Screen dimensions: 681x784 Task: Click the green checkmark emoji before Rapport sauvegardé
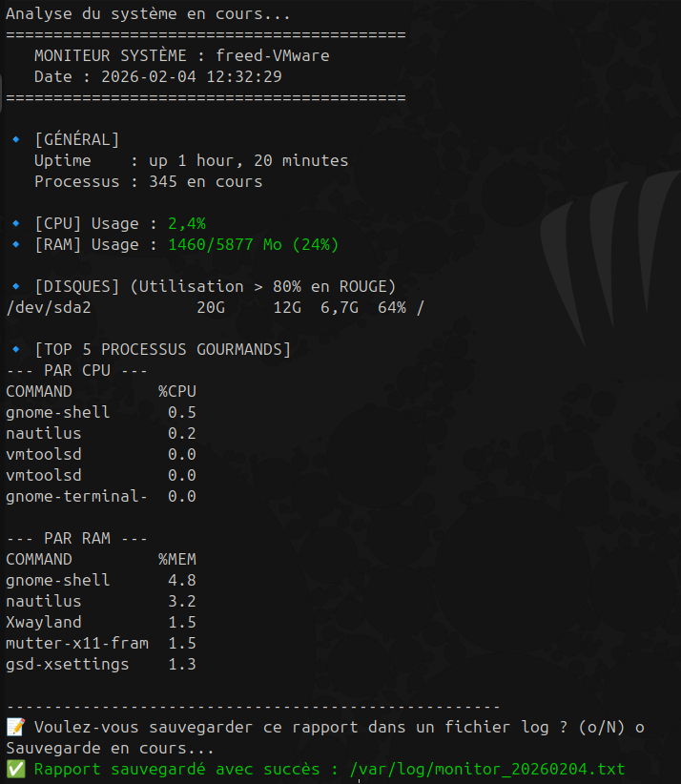pos(15,769)
